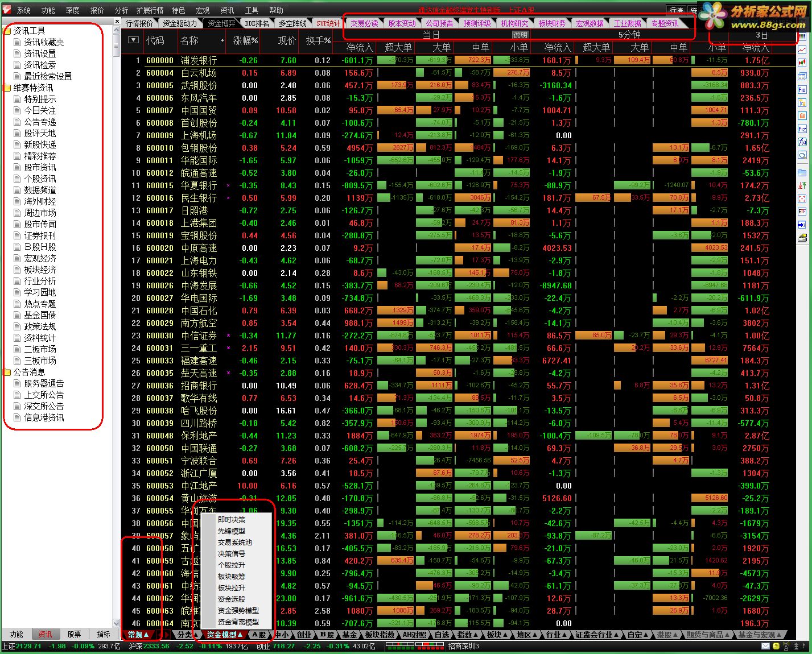812x654 pixels.
Task: Switch to the 功能 tab at bottom-left
Action: pyautogui.click(x=17, y=634)
